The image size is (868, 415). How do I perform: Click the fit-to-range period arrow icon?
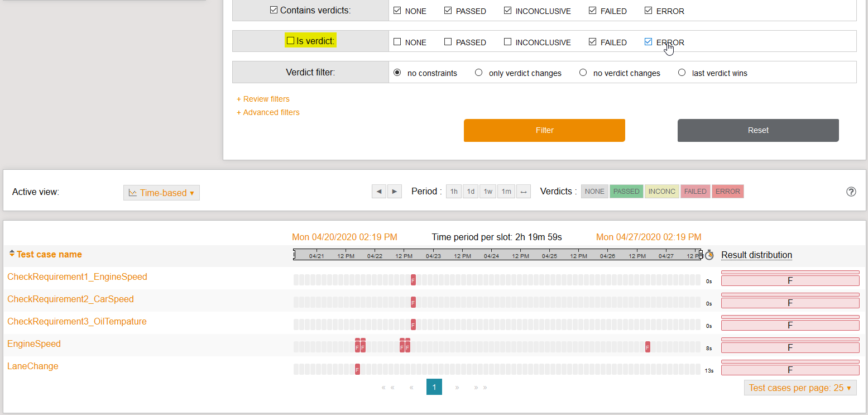pyautogui.click(x=524, y=192)
